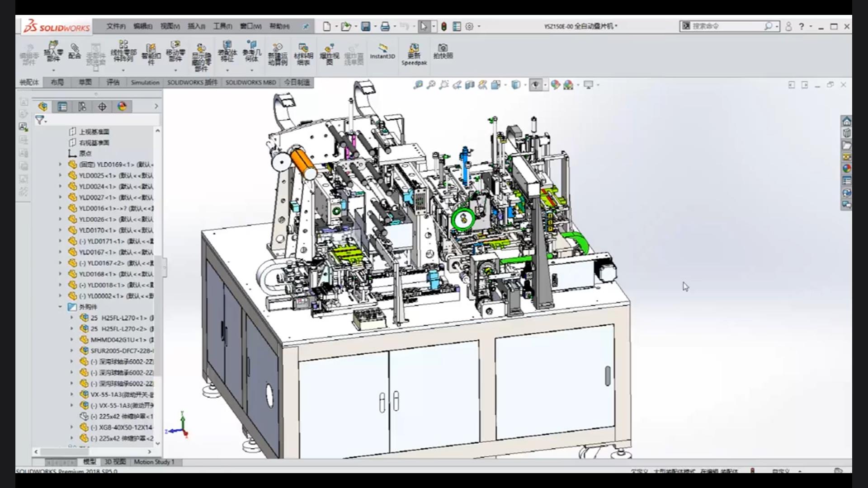The image size is (868, 488).
Task: Click the 智能扣件 (Smart Fasteners) tool
Action: pyautogui.click(x=151, y=54)
